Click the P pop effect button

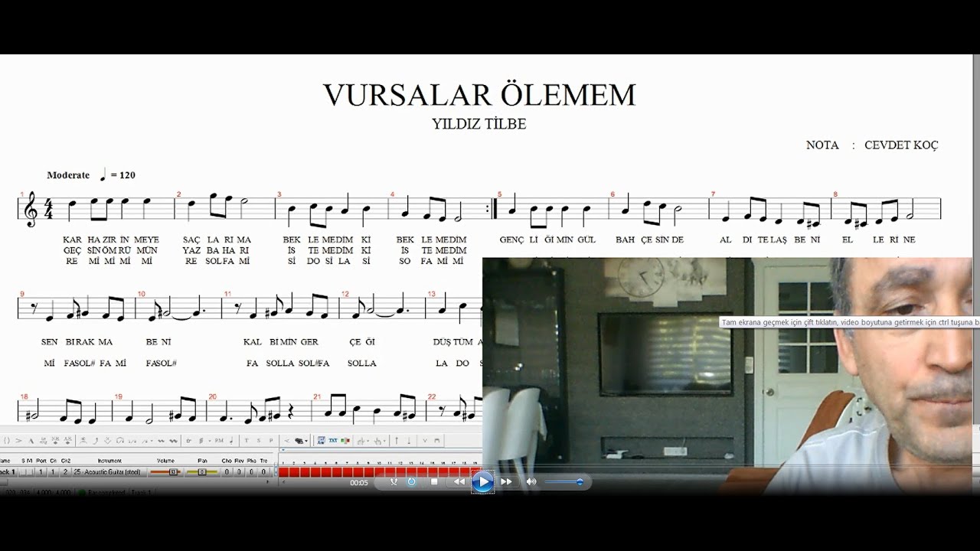(x=271, y=441)
